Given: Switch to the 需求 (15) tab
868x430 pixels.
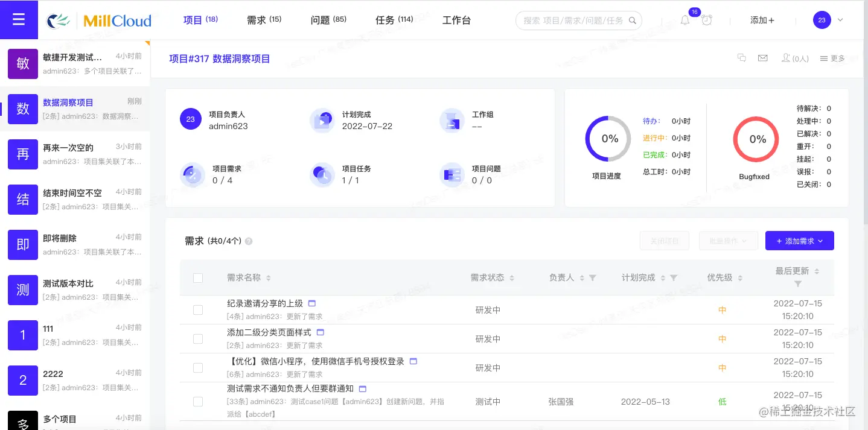Looking at the screenshot, I should tap(264, 19).
